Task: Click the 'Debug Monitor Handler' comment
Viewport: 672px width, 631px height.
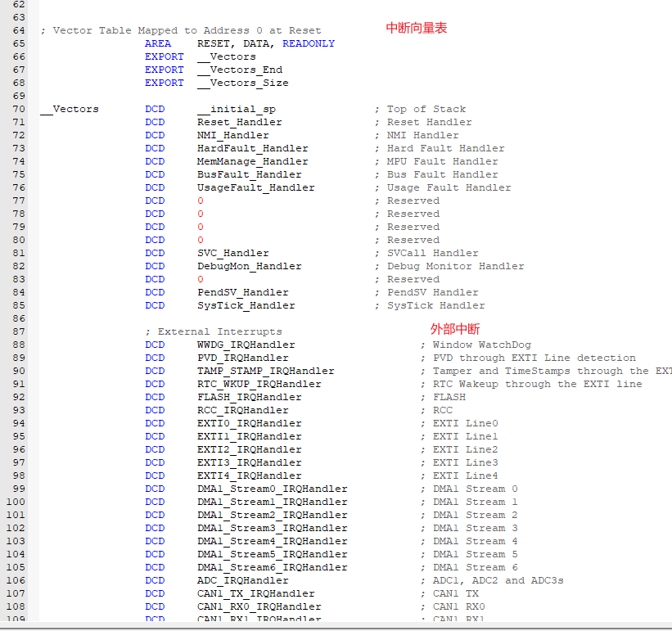Action: pyautogui.click(x=456, y=266)
